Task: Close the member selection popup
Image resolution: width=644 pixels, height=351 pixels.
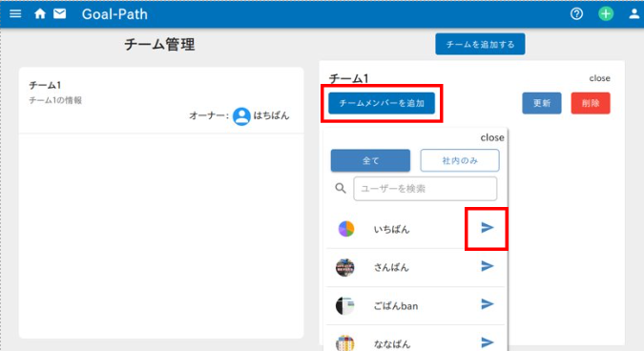Action: pos(492,137)
